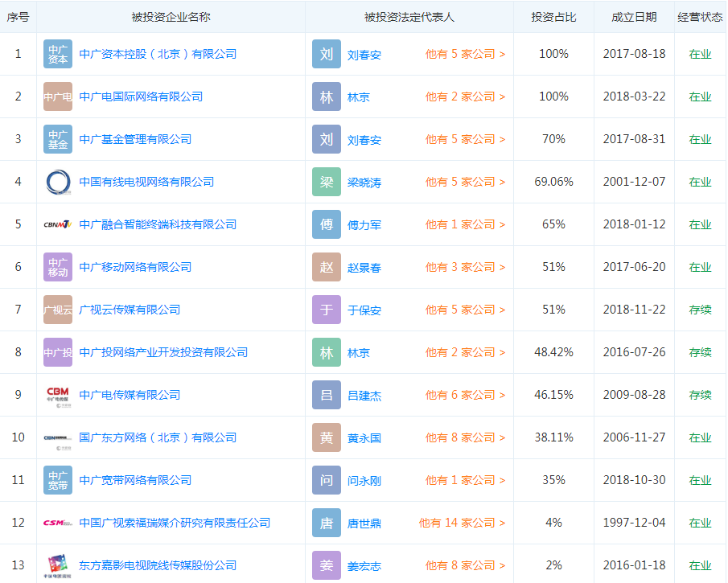Open the 唐世鼎 name link
This screenshot has width=728, height=583.
point(364,523)
